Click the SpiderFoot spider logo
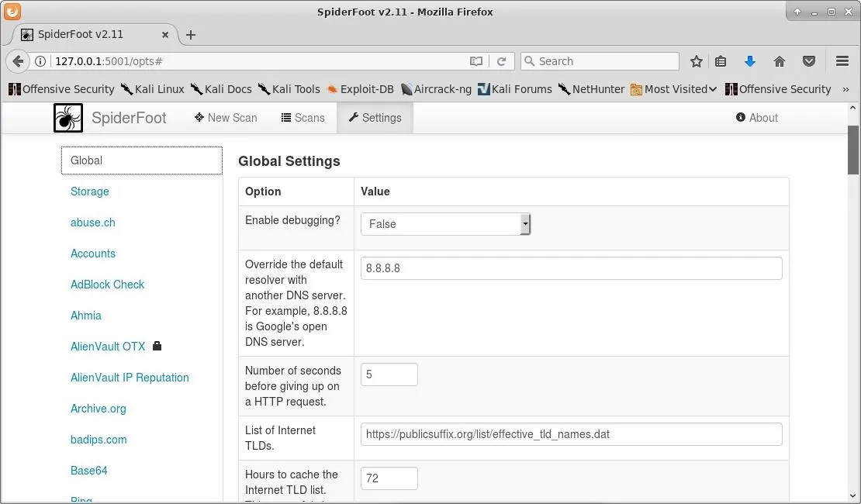The height and width of the screenshot is (504, 861). 68,118
